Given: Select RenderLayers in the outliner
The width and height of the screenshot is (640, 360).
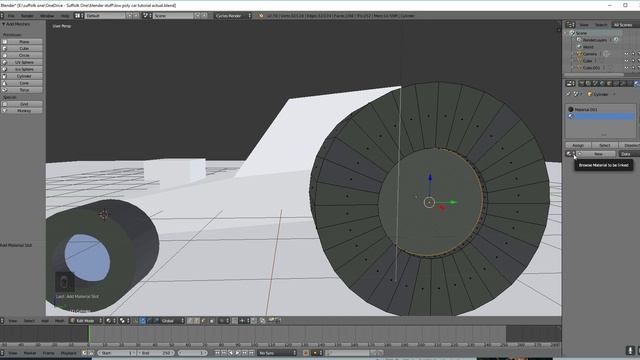Looking at the screenshot, I should click(x=594, y=40).
